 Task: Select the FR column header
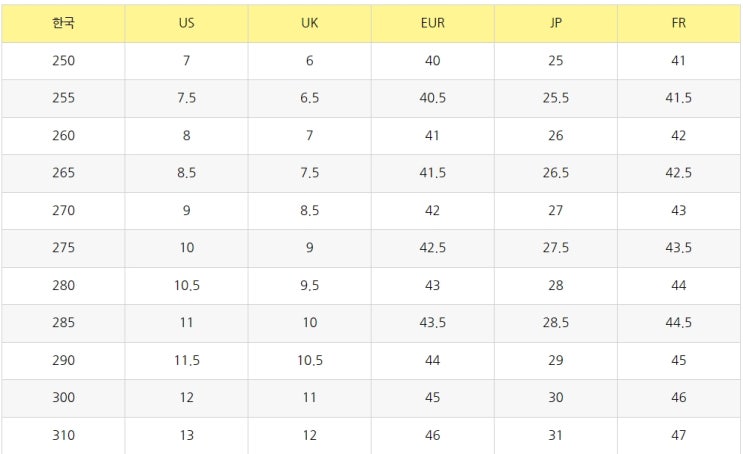679,23
